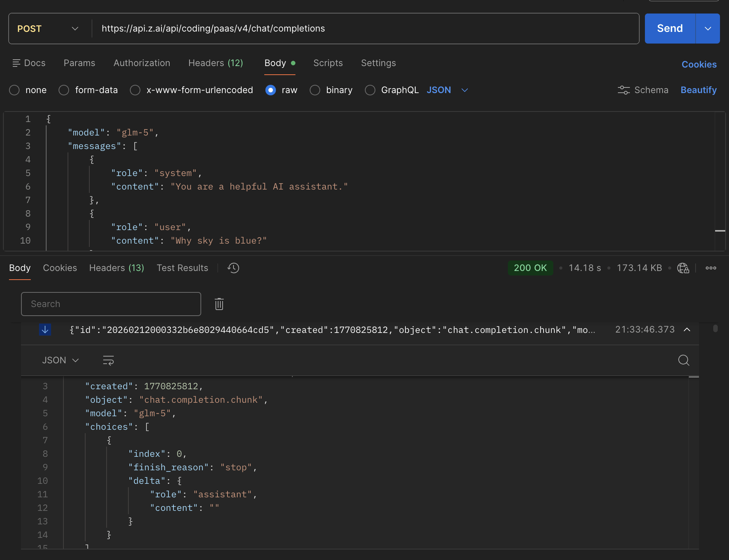Click the trash icon to clear messages
The image size is (729, 560).
point(219,304)
